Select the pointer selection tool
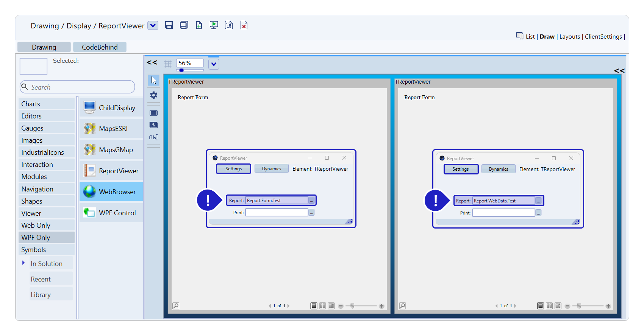The height and width of the screenshot is (336, 644). [x=153, y=80]
